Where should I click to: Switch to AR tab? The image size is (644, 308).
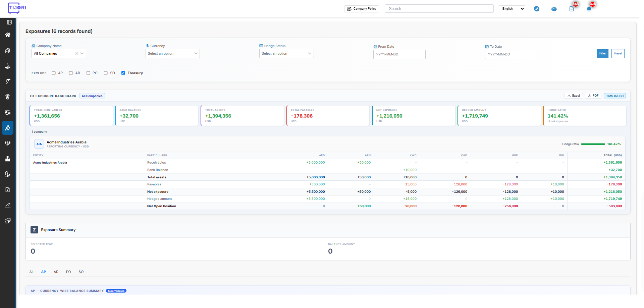point(56,272)
